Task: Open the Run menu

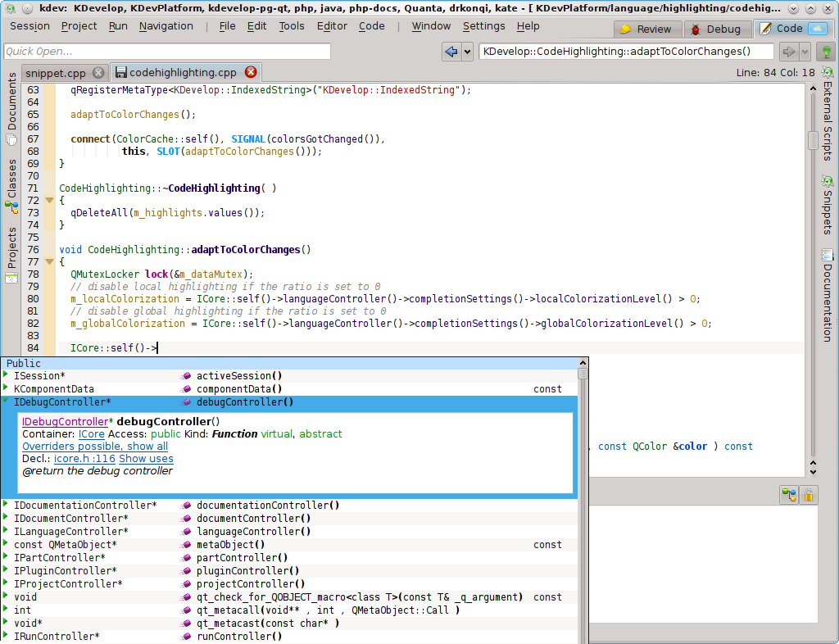Action: pos(118,26)
